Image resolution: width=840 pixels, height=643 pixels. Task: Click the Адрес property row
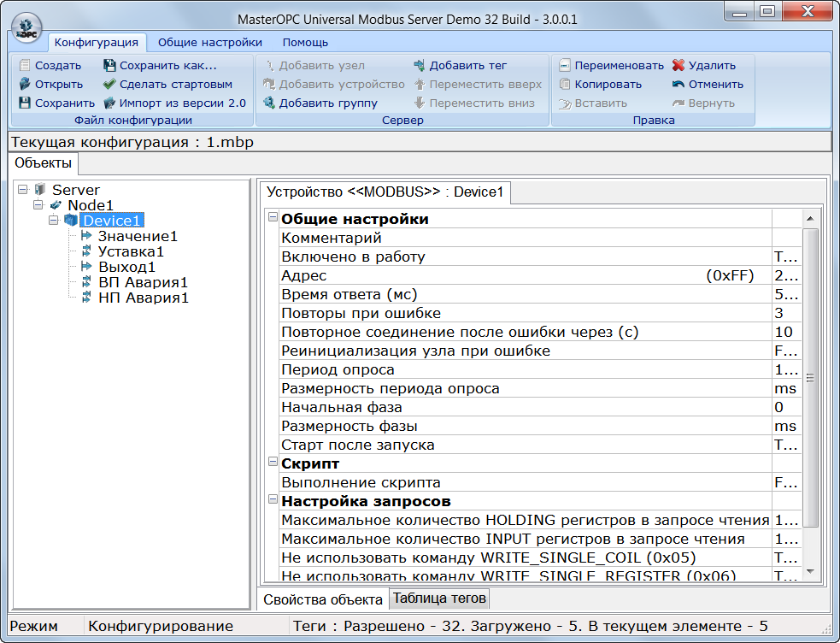tap(540, 275)
